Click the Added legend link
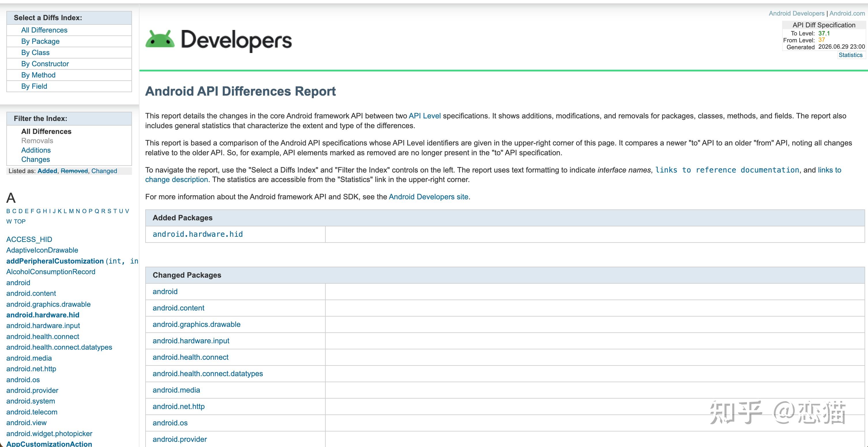The image size is (868, 447). tap(47, 171)
